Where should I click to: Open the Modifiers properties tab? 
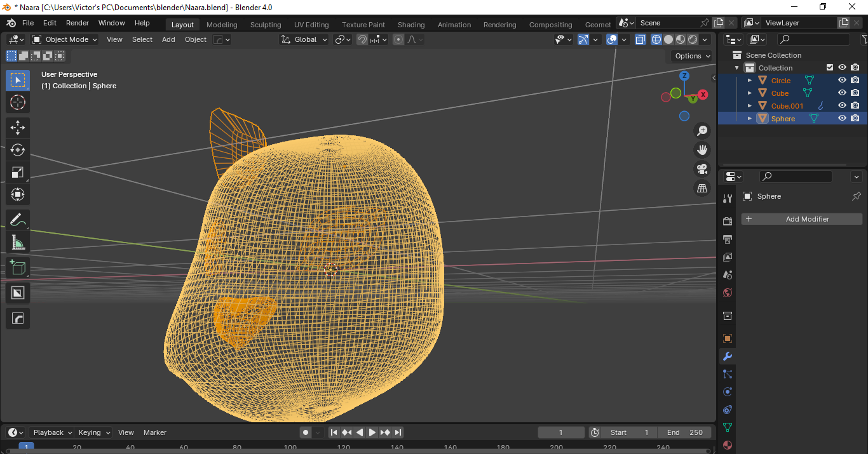pyautogui.click(x=728, y=356)
